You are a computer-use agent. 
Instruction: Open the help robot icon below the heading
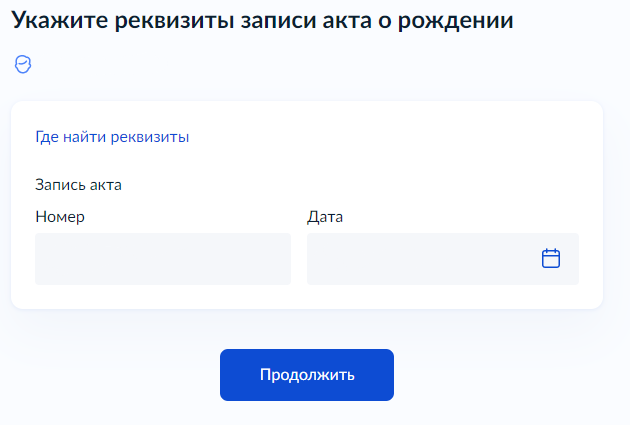pos(23,64)
